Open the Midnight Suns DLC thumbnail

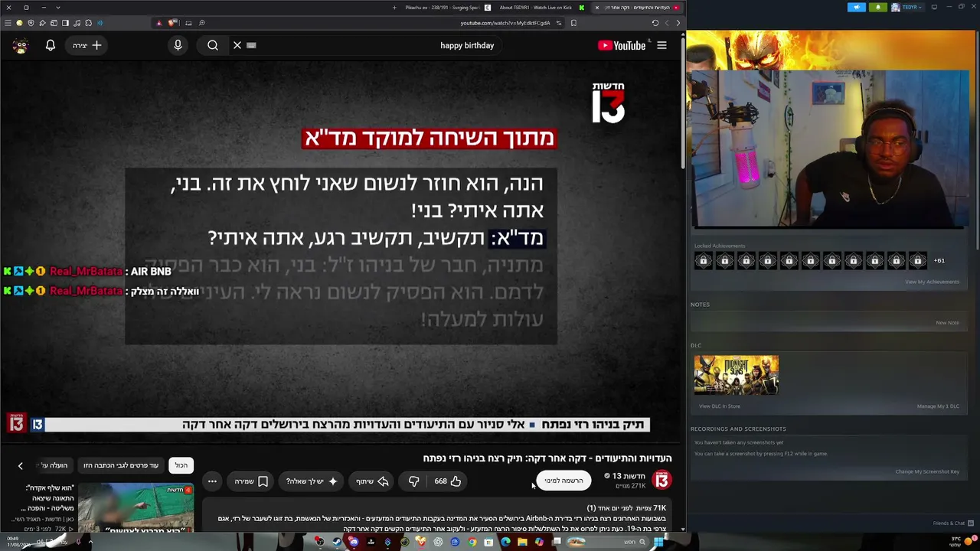(737, 375)
